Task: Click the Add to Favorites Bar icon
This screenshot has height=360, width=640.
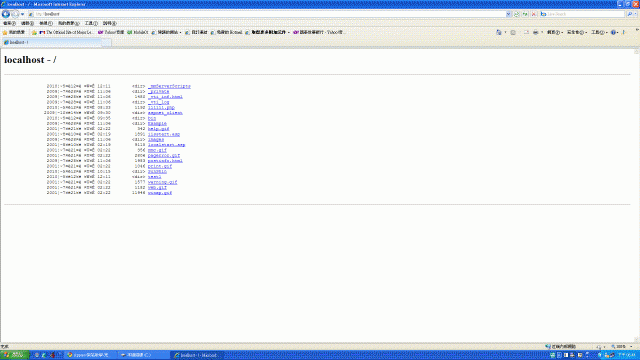Action: pos(34,32)
